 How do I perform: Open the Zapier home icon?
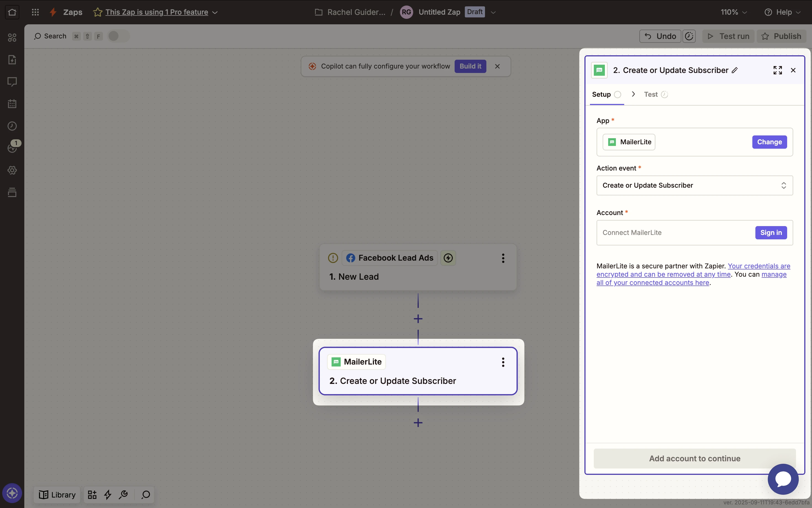12,12
